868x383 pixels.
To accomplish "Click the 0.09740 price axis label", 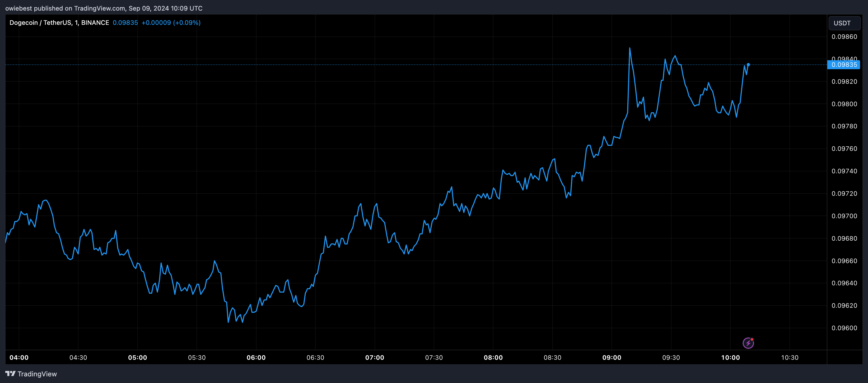I will tap(844, 171).
